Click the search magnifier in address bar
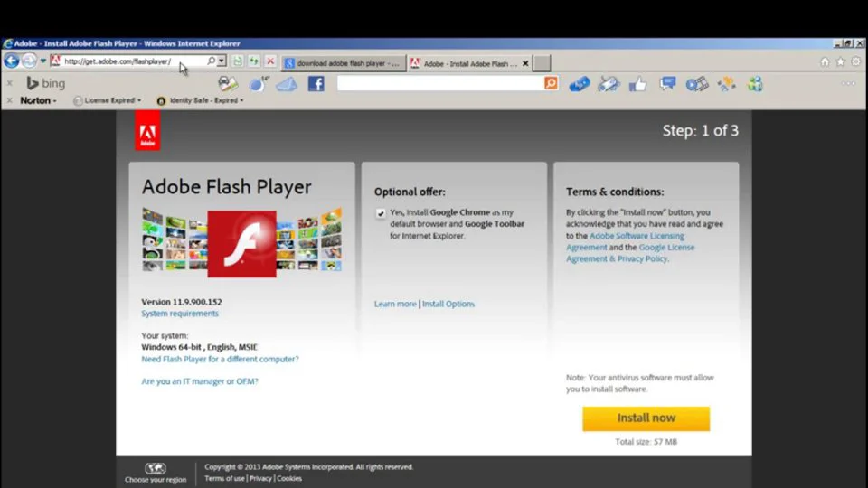Viewport: 868px width, 488px height. [211, 61]
